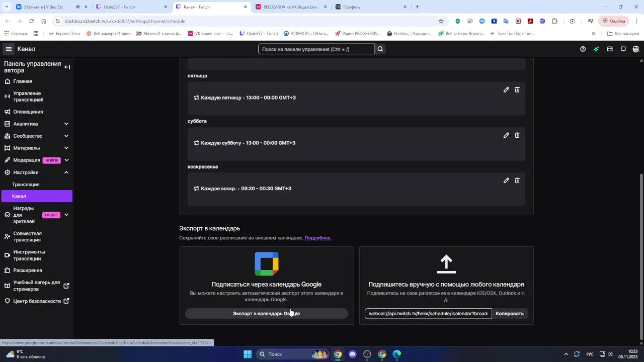Click the Экспорт в календарь Google button

266,314
